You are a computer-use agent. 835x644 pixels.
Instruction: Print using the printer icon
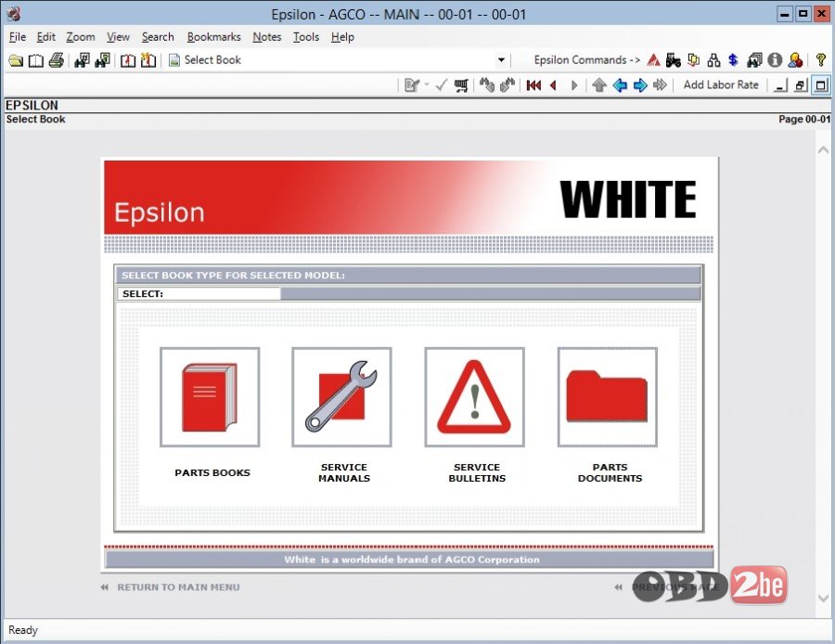pyautogui.click(x=56, y=60)
